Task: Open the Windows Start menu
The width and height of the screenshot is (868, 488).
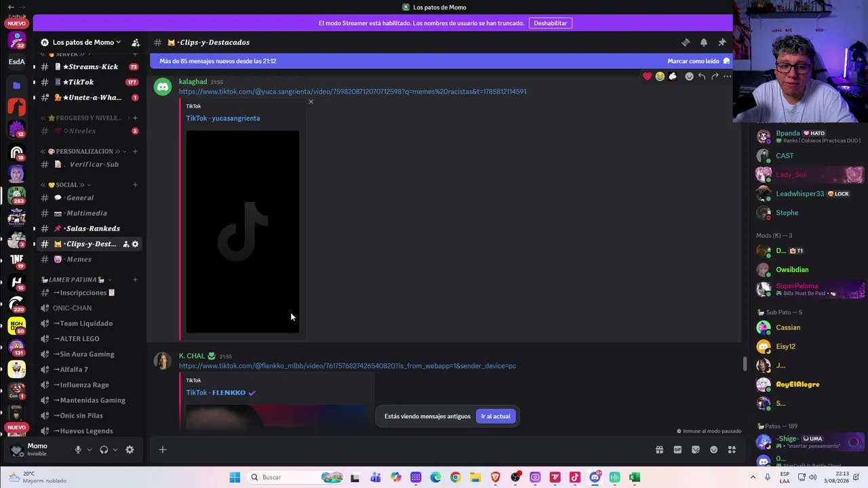Action: point(235,477)
